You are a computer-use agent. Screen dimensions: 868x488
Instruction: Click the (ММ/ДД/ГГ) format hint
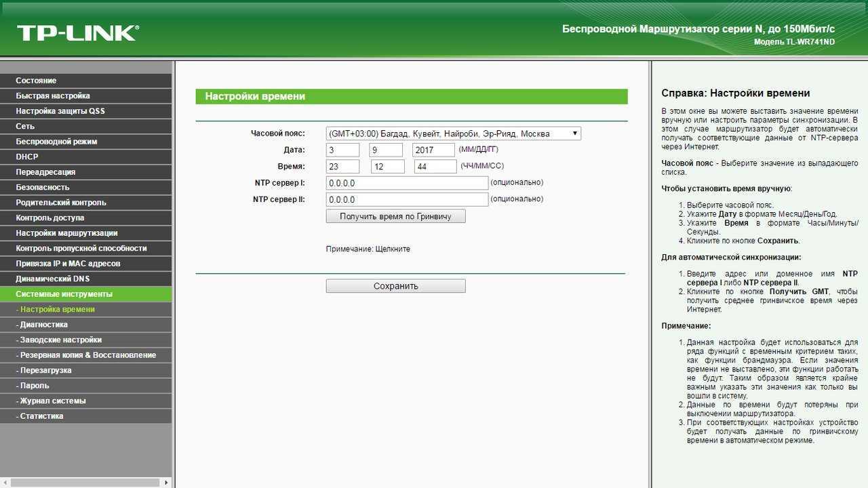pyautogui.click(x=478, y=149)
